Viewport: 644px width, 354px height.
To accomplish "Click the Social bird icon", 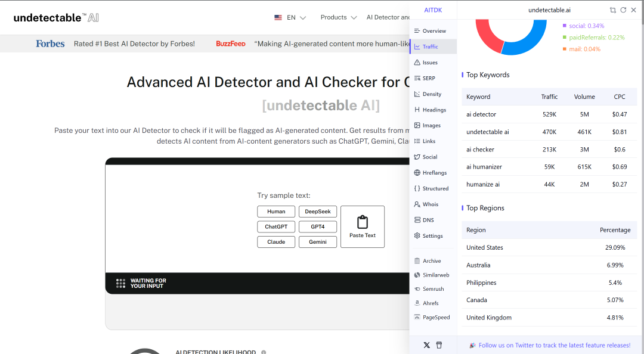I will [417, 157].
